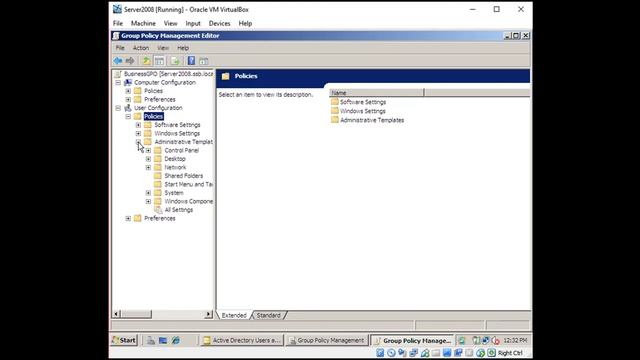This screenshot has height=360, width=640.
Task: Expand the Windows Settings tree node
Action: (x=138, y=133)
